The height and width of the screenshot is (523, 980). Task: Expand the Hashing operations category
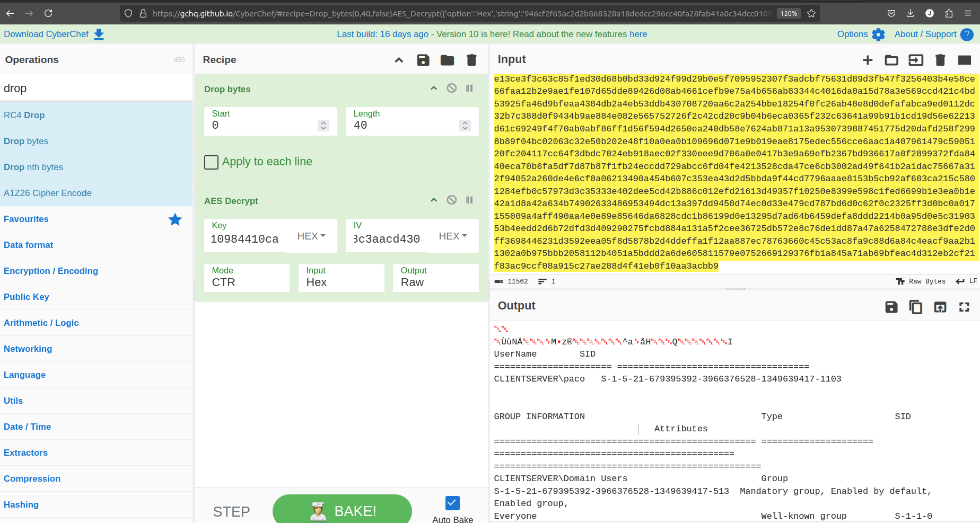point(21,504)
